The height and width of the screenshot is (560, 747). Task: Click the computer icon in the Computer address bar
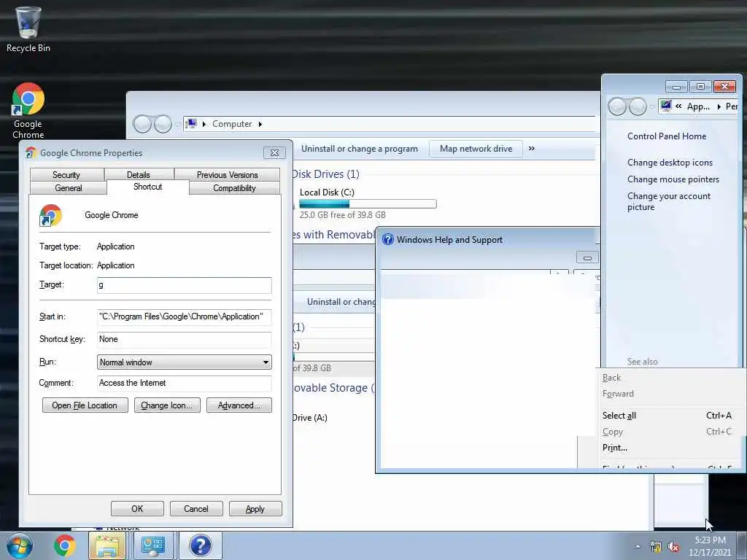pos(191,124)
